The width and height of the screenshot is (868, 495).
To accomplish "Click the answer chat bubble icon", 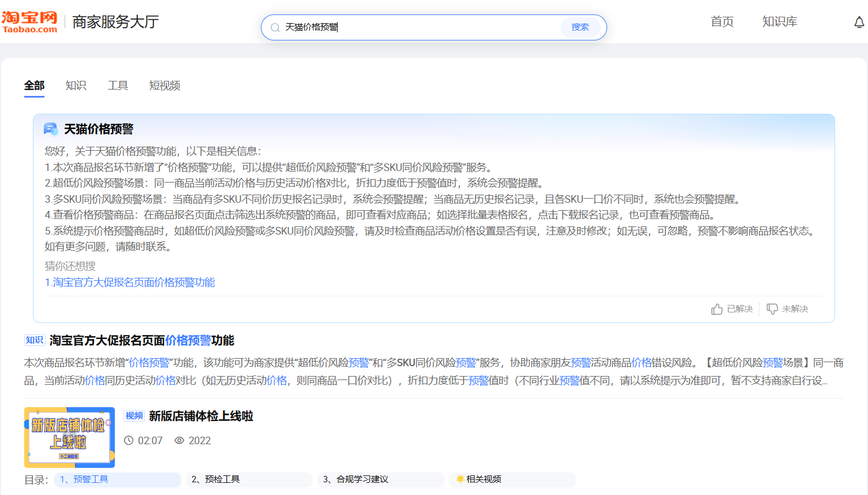I will (x=51, y=129).
